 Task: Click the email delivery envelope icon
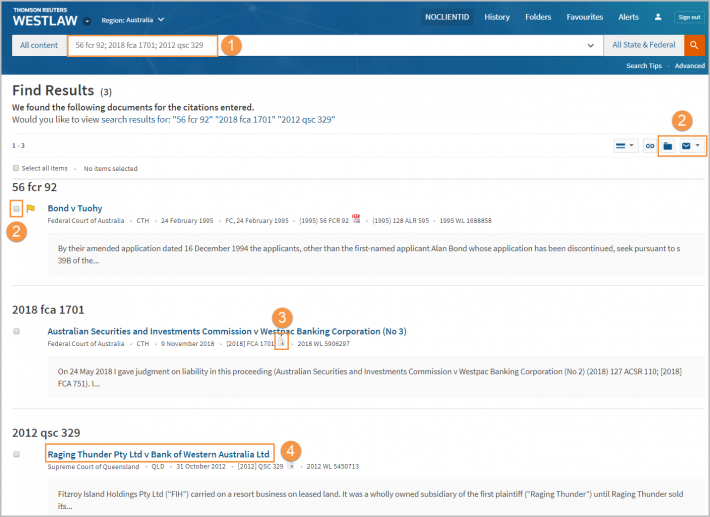point(686,146)
